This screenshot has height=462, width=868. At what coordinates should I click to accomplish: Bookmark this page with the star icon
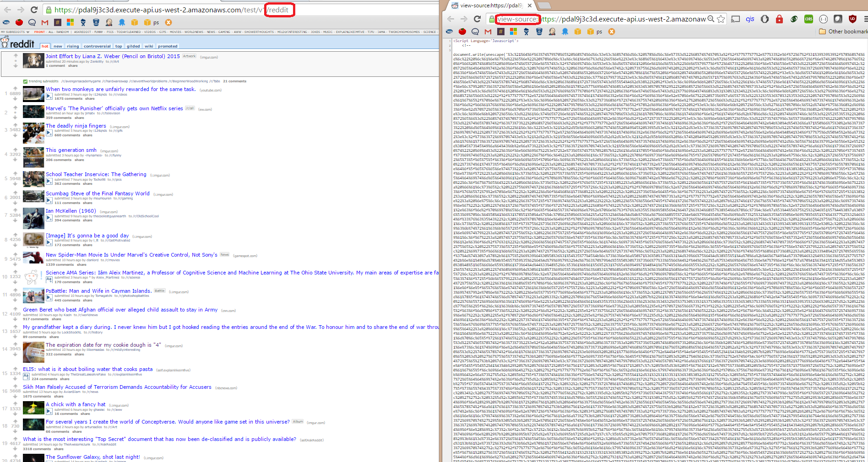pos(721,19)
